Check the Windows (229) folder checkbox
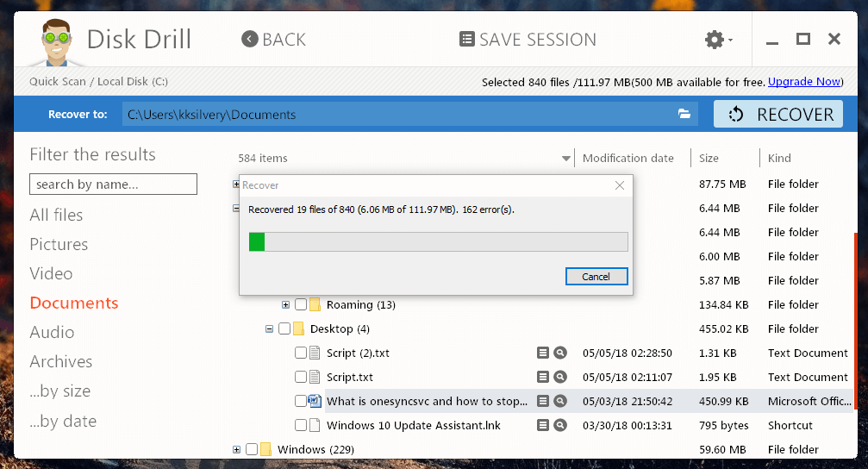The image size is (868, 469). 252,449
